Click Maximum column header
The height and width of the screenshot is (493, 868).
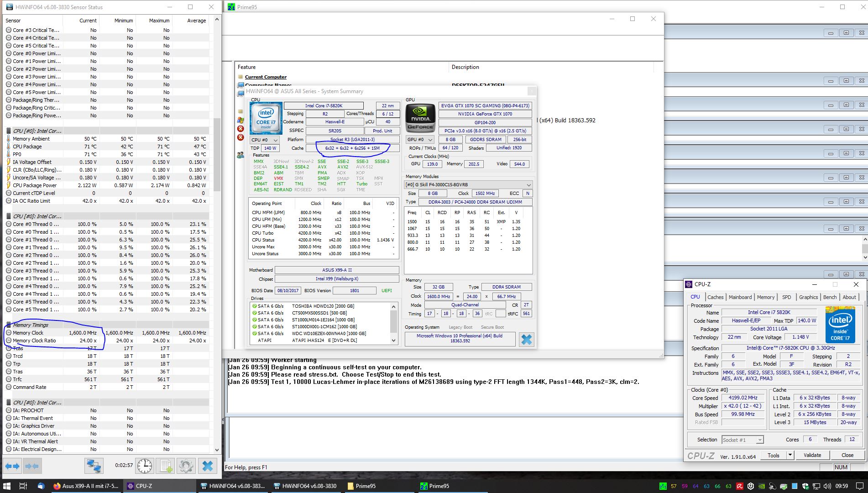click(154, 21)
